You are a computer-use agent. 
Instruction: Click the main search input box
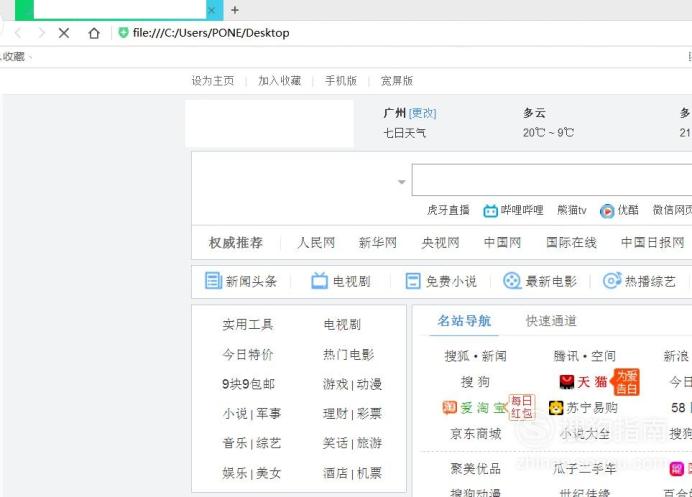click(x=552, y=180)
